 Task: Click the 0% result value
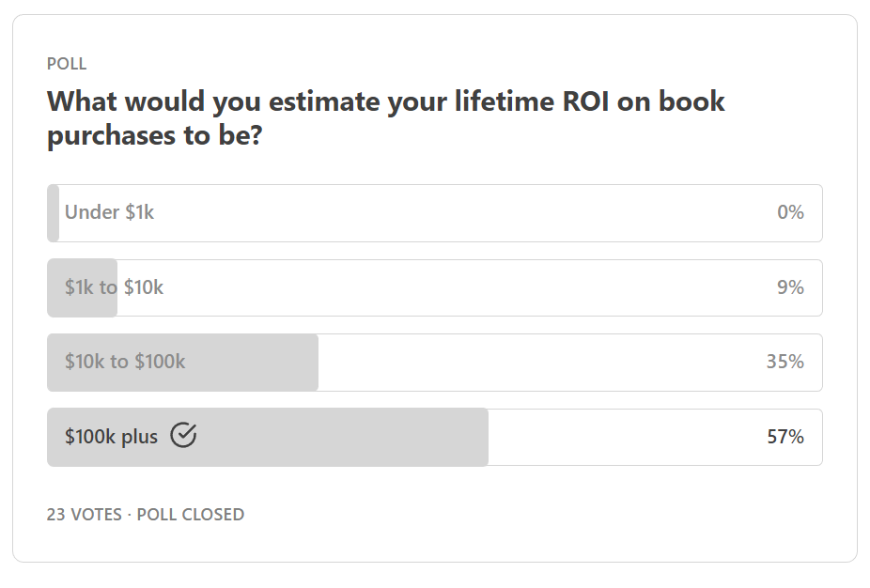(x=790, y=212)
